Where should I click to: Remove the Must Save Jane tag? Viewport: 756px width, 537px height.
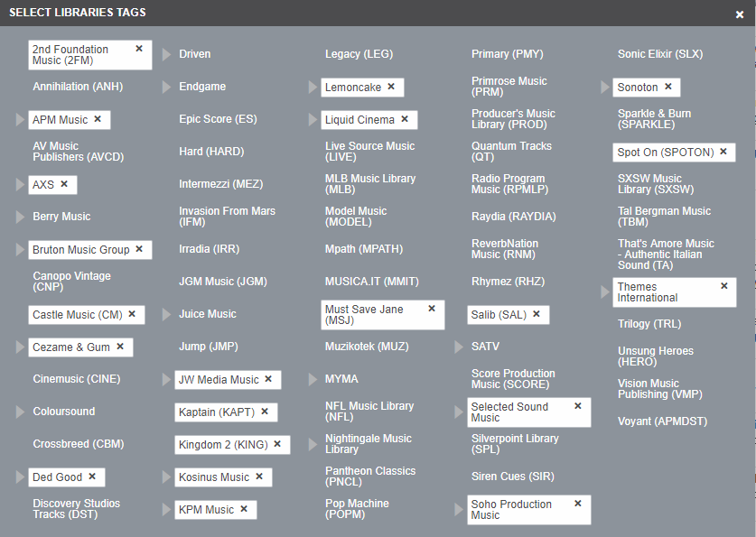coord(432,309)
